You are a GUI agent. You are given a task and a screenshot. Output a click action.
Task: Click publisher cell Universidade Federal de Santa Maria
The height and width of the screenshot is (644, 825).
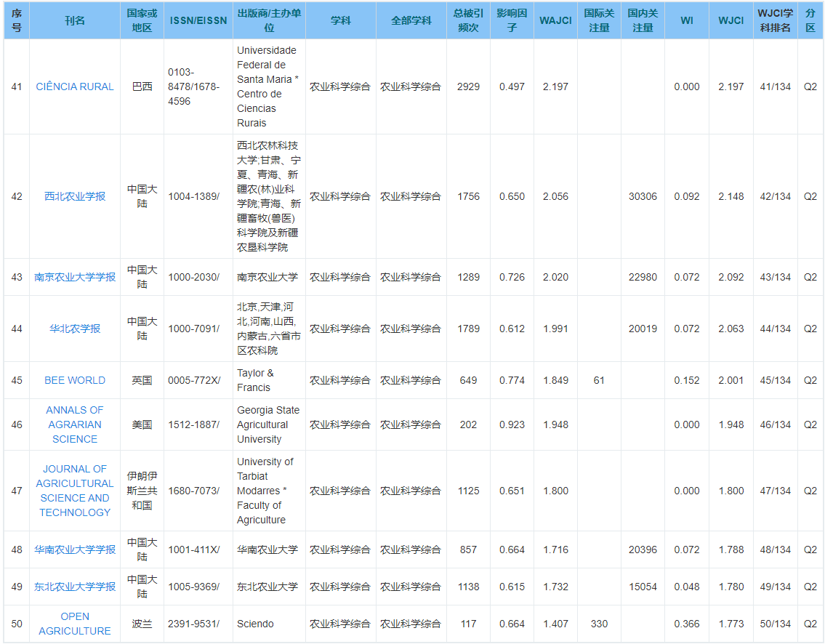269,86
